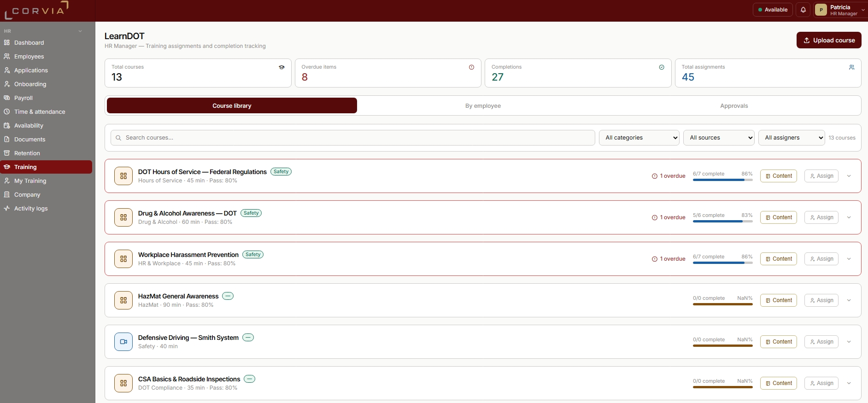Open the All categories dropdown
868x403 pixels.
tap(639, 138)
